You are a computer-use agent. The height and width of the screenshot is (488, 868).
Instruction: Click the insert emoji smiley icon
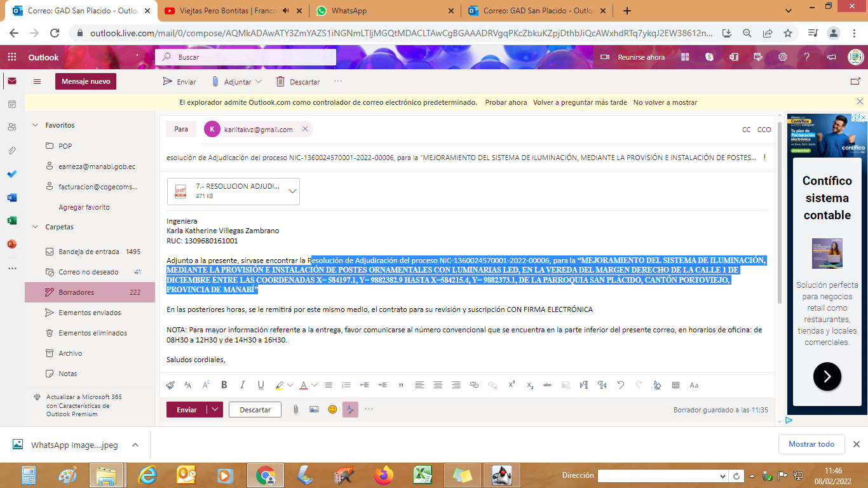[332, 410]
